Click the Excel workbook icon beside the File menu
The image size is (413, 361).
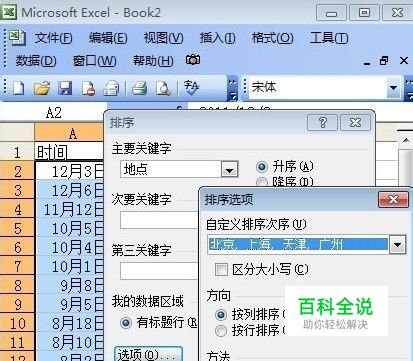point(17,38)
